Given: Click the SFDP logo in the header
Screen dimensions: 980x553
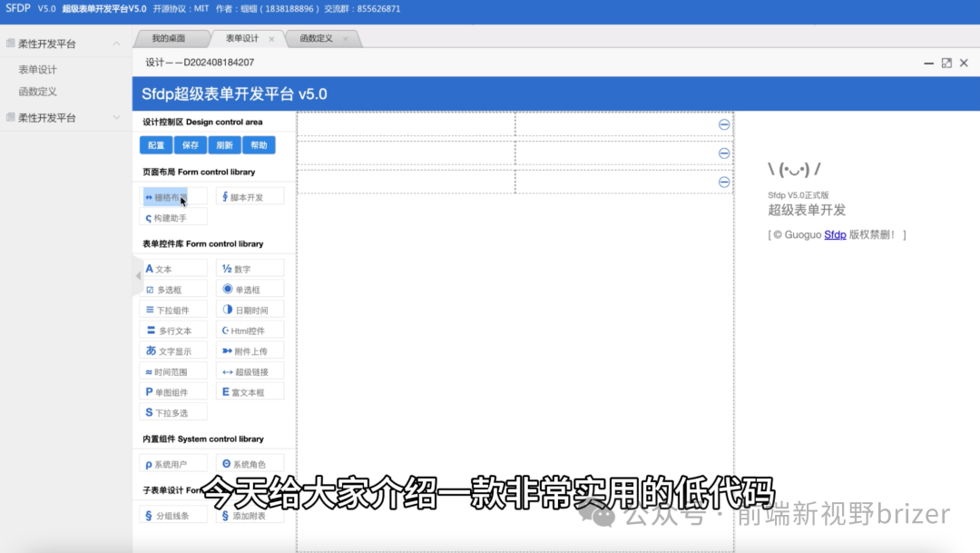Looking at the screenshot, I should (x=18, y=8).
